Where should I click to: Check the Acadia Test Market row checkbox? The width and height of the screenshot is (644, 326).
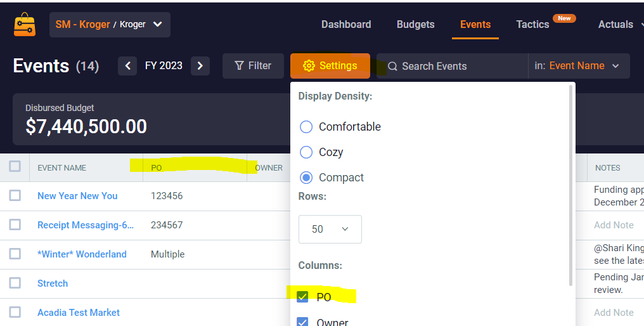click(x=15, y=312)
